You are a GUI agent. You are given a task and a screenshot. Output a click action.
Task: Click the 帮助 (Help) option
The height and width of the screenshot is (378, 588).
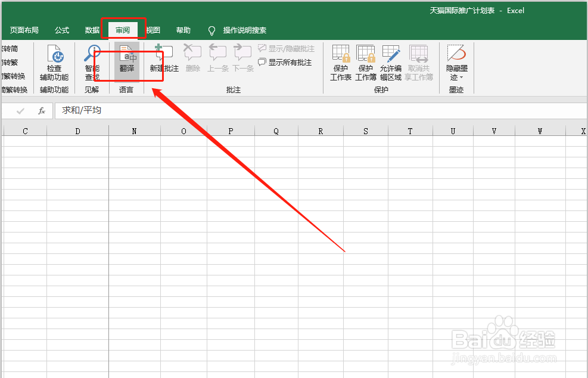pyautogui.click(x=185, y=29)
